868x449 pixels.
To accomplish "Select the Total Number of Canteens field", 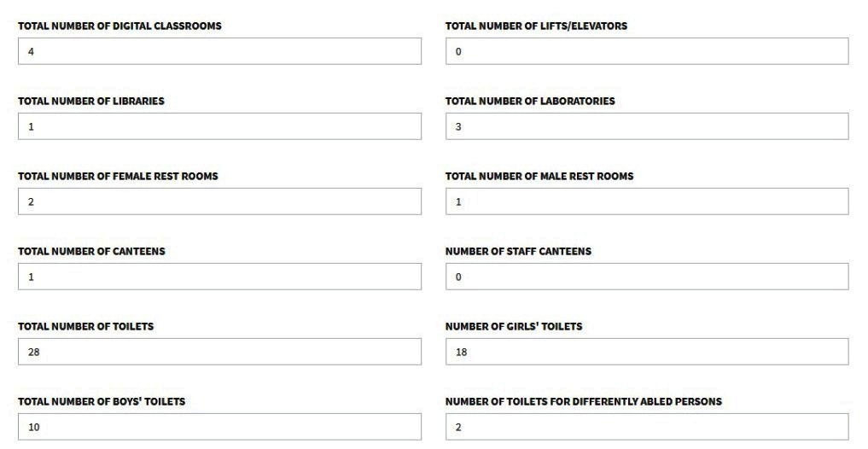I will [x=219, y=277].
